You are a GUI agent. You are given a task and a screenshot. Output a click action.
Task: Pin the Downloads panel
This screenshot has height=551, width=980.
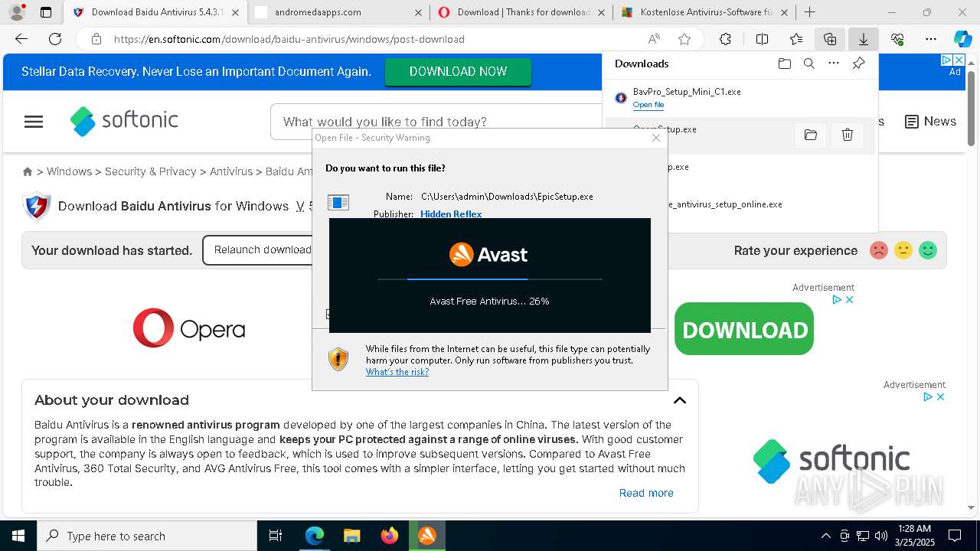point(859,64)
